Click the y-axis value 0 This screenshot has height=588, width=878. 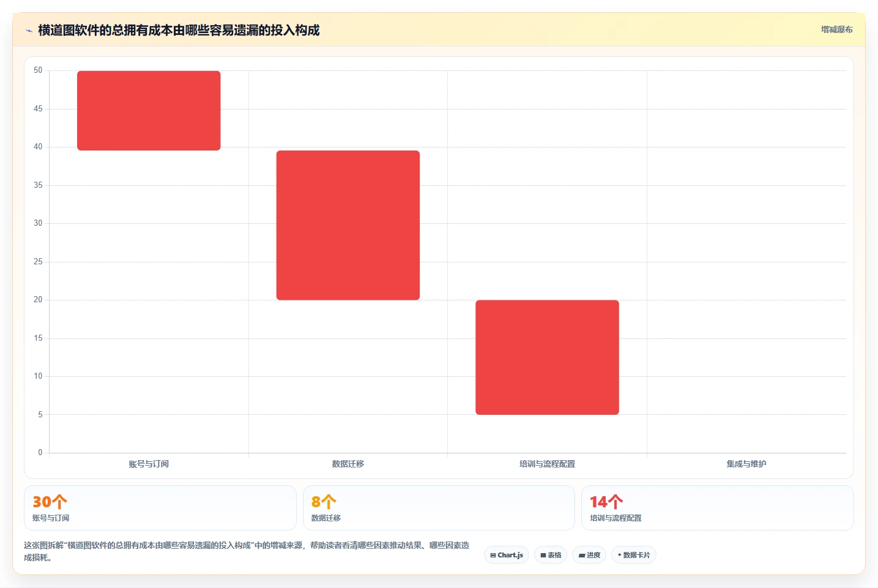[x=40, y=453]
